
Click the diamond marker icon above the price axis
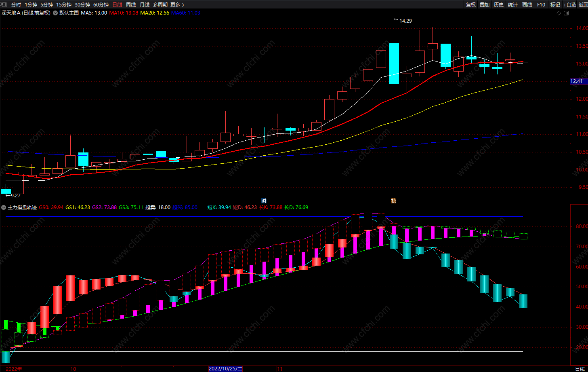(x=559, y=13)
